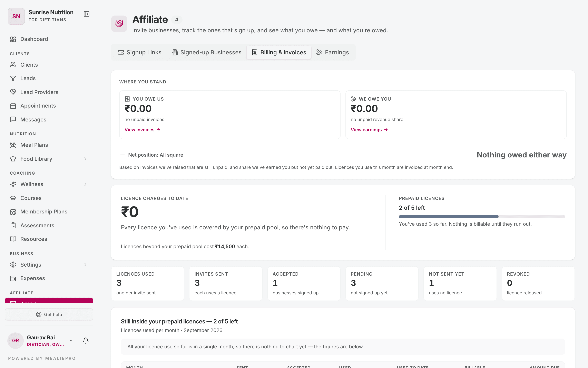
Task: Click the ticket icon on the Signup Links tab
Action: coord(121,52)
